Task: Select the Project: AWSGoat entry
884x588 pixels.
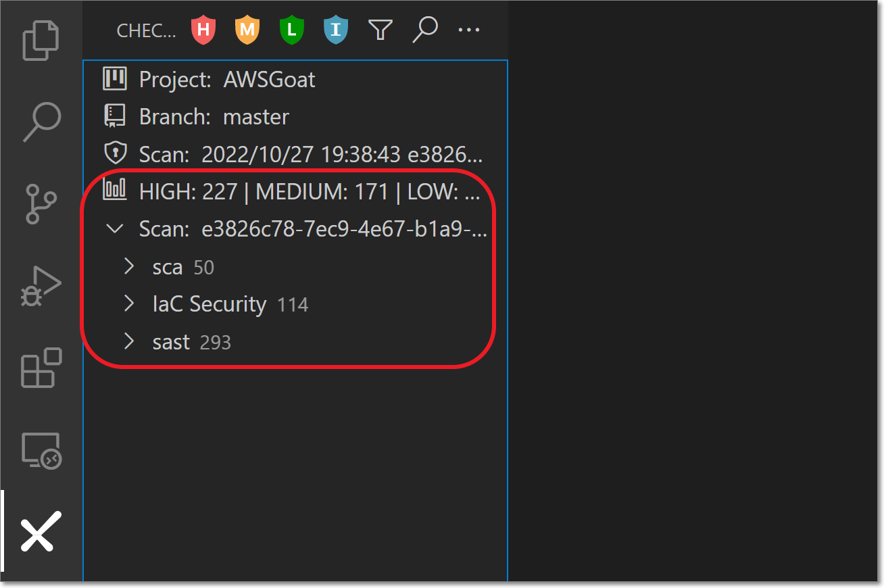Action: (x=226, y=80)
